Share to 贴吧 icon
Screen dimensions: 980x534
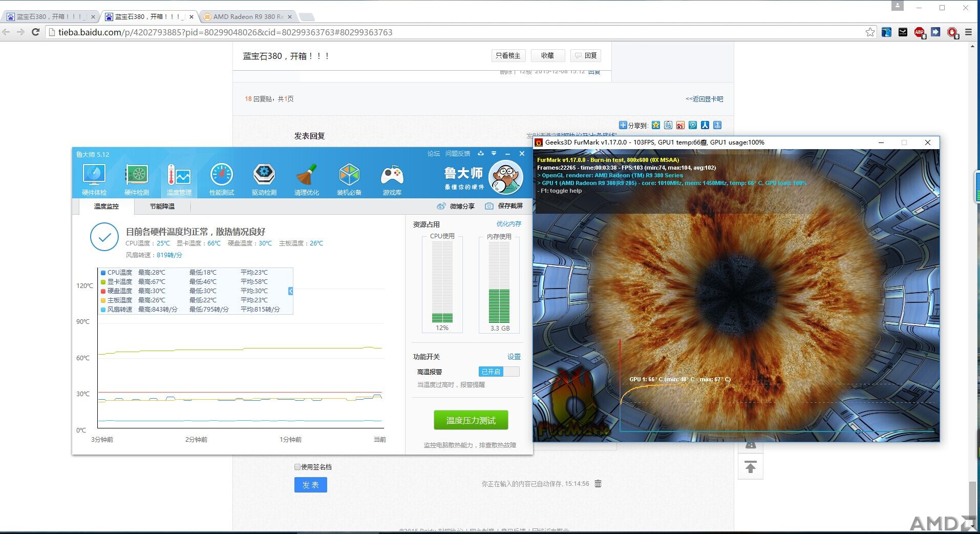pyautogui.click(x=668, y=125)
